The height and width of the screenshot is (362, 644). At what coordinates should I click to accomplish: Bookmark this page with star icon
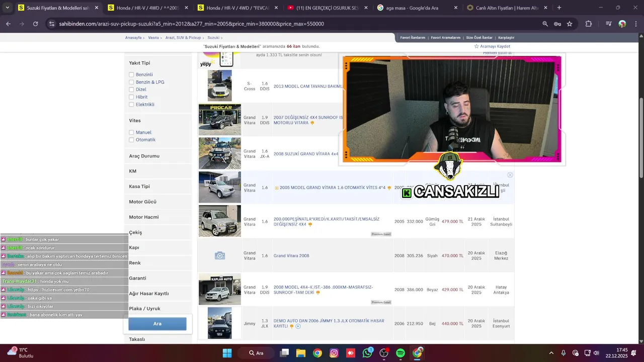pos(570,24)
